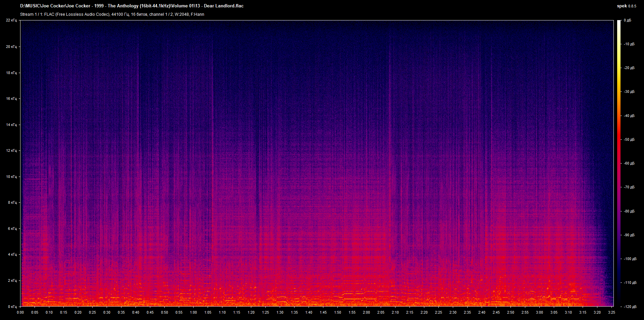Click the file path title ending in Dear Landlord.flac

tap(132, 6)
